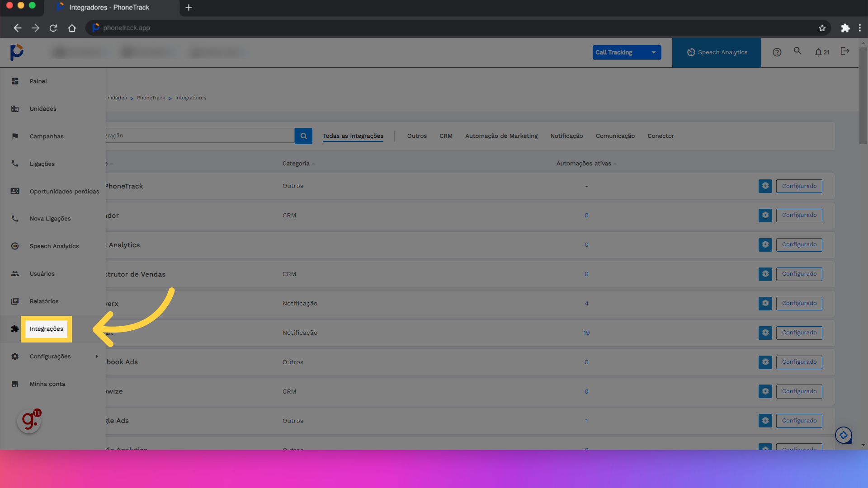
Task: Click the Ligações phone icon
Action: click(x=15, y=164)
